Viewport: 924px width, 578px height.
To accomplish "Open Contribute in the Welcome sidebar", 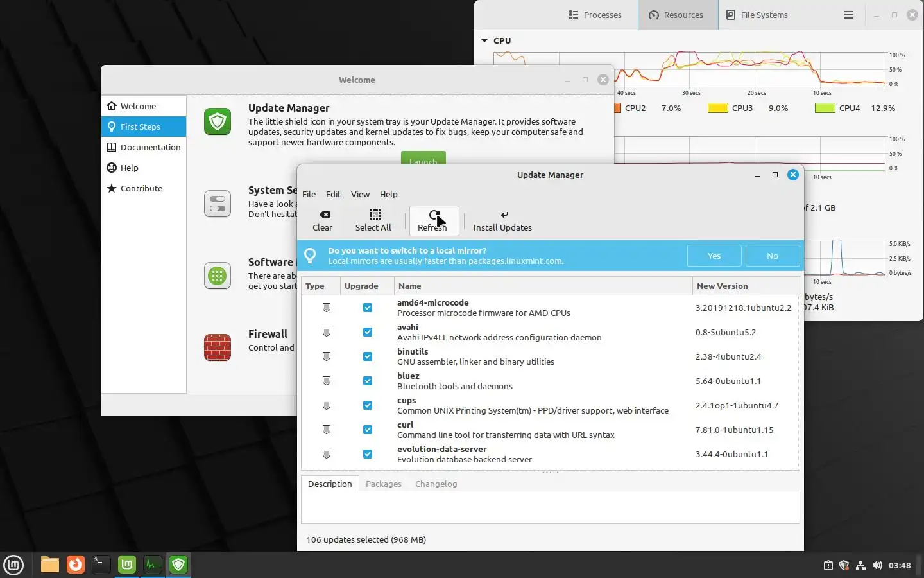I will [144, 188].
